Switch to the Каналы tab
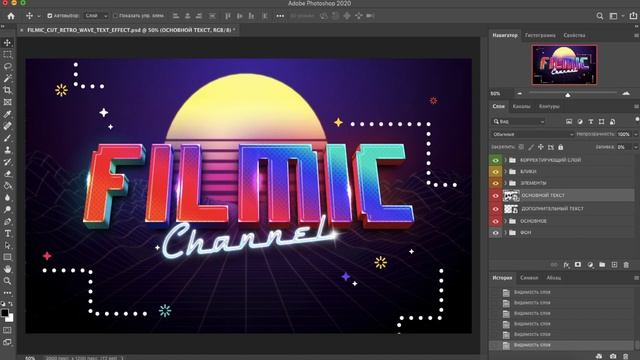Image resolution: width=640 pixels, height=360 pixels. pyautogui.click(x=521, y=107)
